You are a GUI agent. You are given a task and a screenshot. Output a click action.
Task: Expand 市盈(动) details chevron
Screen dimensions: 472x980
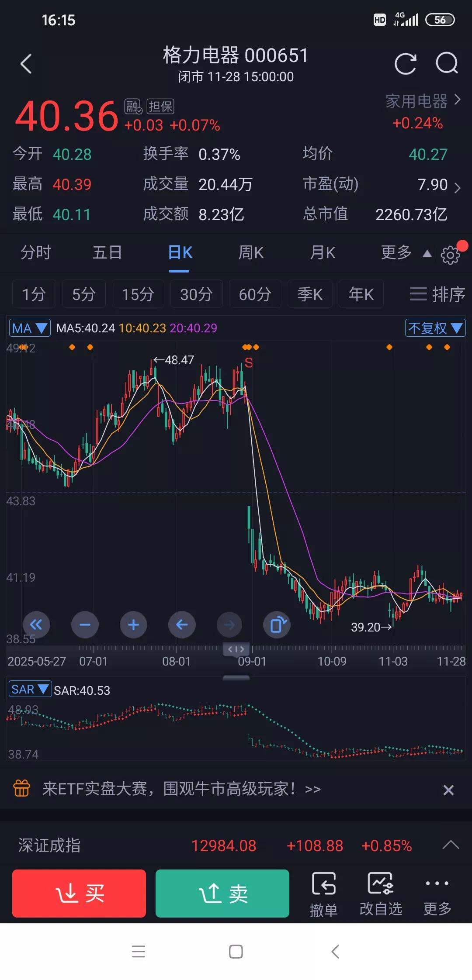[457, 188]
